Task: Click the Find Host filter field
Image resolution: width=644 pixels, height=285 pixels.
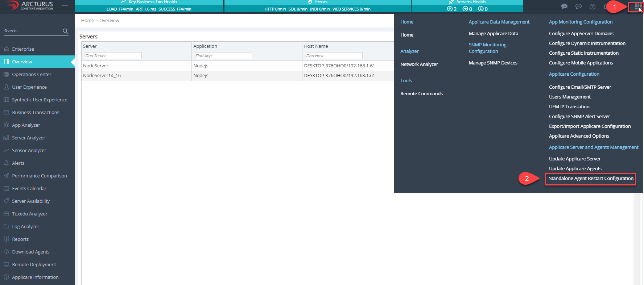Action: (334, 56)
